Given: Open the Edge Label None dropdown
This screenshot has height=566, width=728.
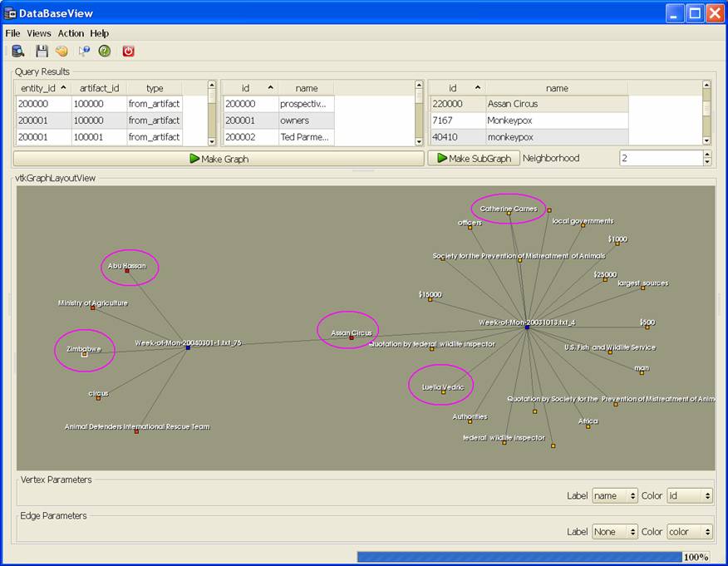Looking at the screenshot, I should coord(614,531).
